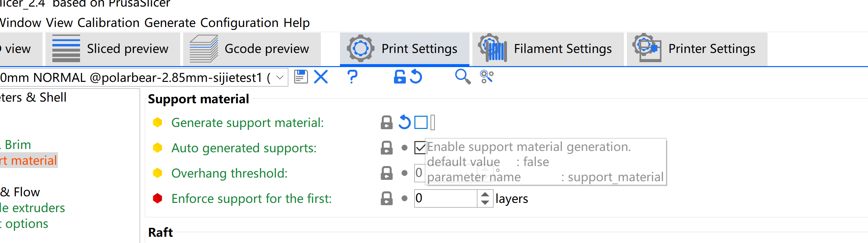Click the save preset floppy disk icon
The image size is (868, 243).
click(300, 77)
